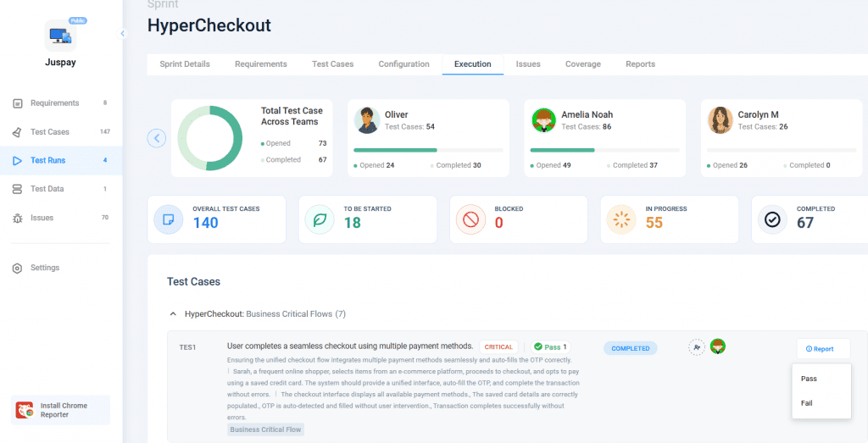Screen dimensions: 868x443
Task: Click Oliver's progress bar
Action: tap(428, 150)
